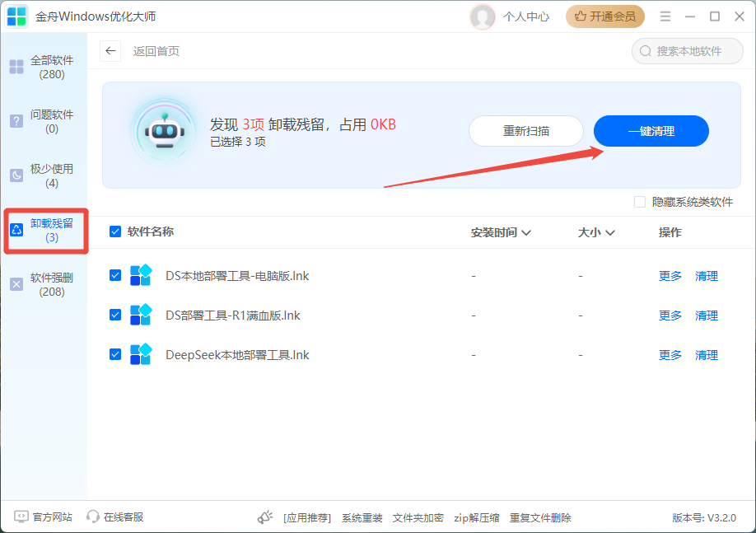Click 系统重装 recommendation link
Viewport: 756px width, 533px height.
(x=362, y=517)
